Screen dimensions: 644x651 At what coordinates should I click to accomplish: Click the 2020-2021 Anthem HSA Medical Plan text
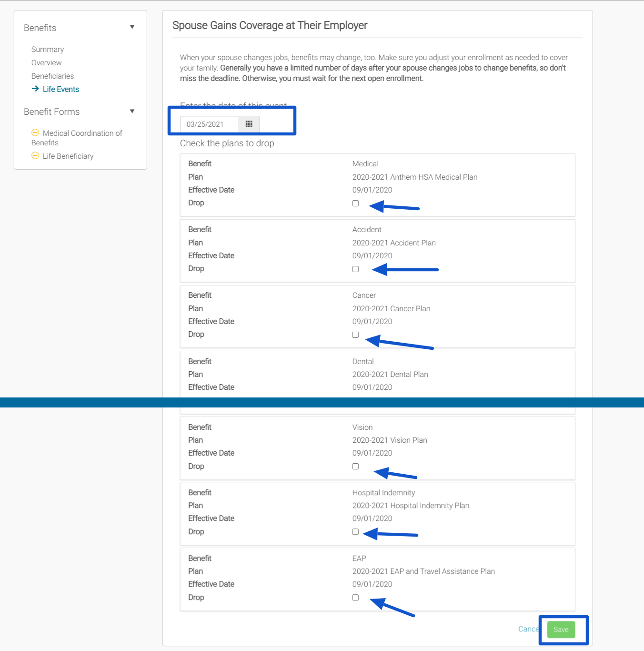pyautogui.click(x=415, y=177)
